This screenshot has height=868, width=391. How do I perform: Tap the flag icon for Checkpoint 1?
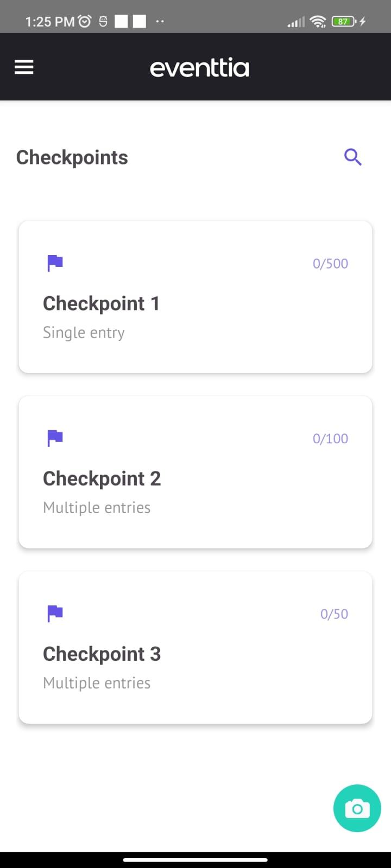point(55,263)
